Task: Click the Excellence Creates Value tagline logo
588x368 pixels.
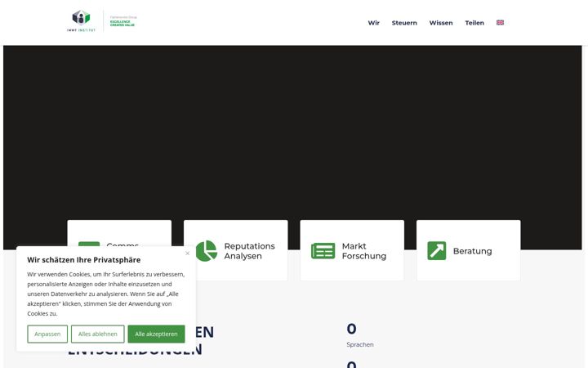Action: (x=123, y=21)
